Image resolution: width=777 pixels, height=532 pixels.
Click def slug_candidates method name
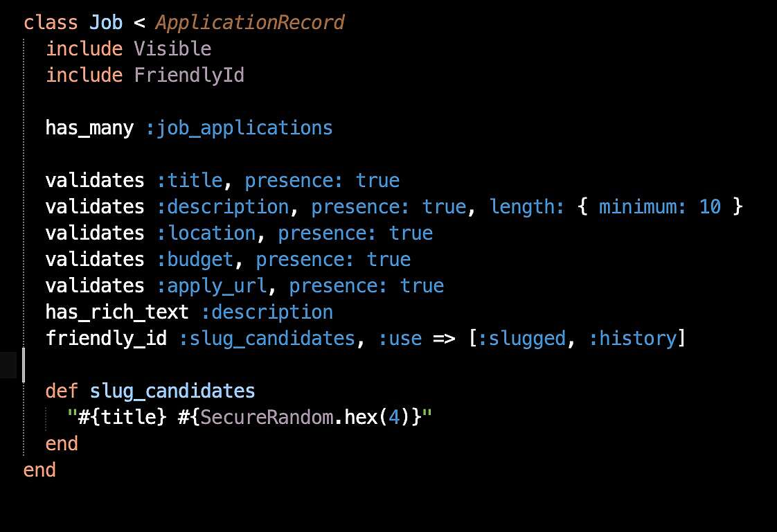[172, 391]
